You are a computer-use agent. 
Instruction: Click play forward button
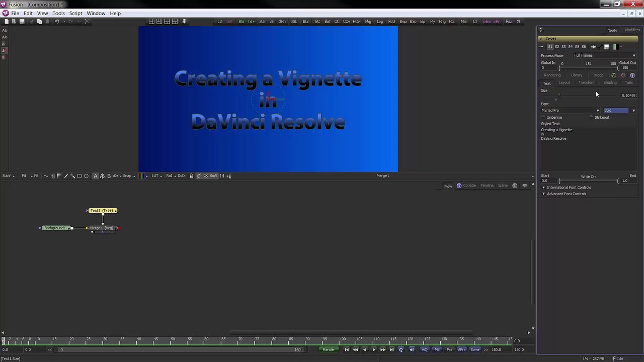[374, 349]
